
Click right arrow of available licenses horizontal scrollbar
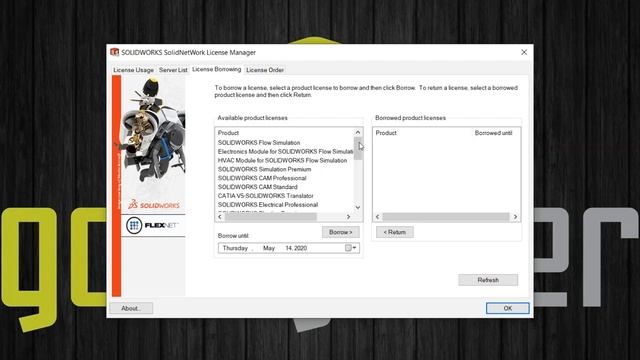coord(348,217)
